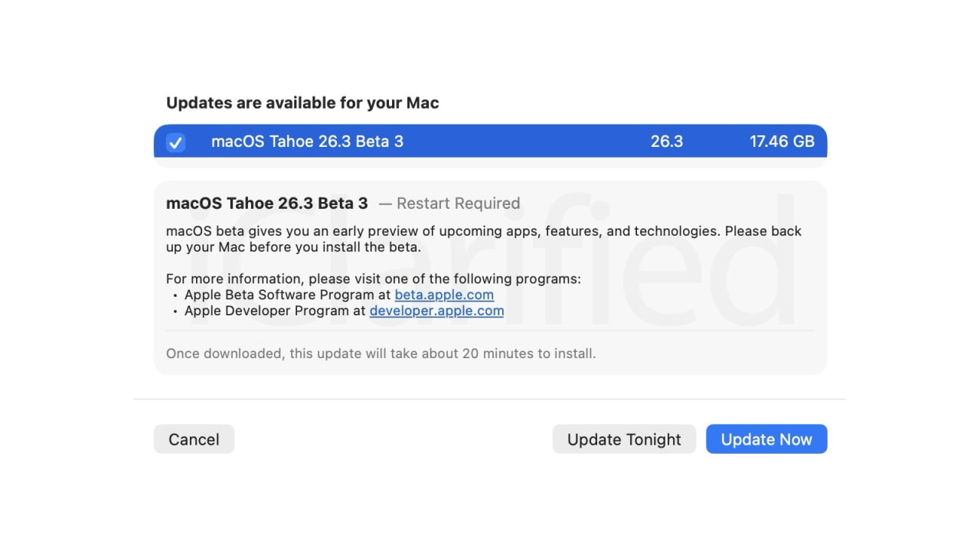Click the Update Now button
Image resolution: width=980 pixels, height=551 pixels.
click(766, 439)
